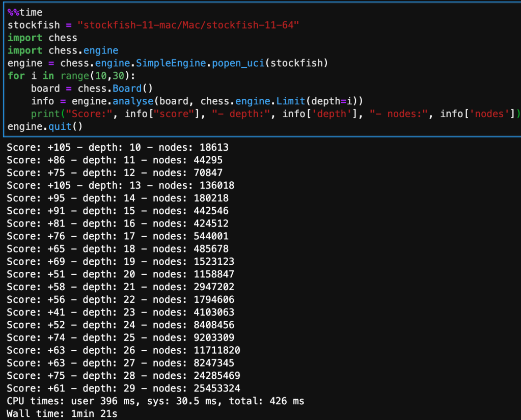Image resolution: width=521 pixels, height=420 pixels.
Task: Click the %%time magic command line
Action: [x=25, y=12]
